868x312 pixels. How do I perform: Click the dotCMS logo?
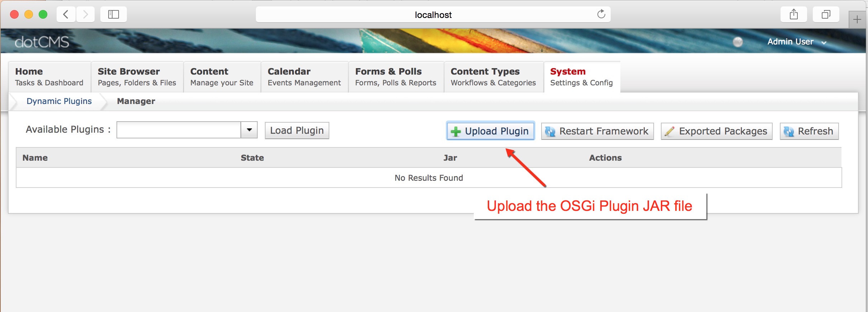tap(42, 42)
